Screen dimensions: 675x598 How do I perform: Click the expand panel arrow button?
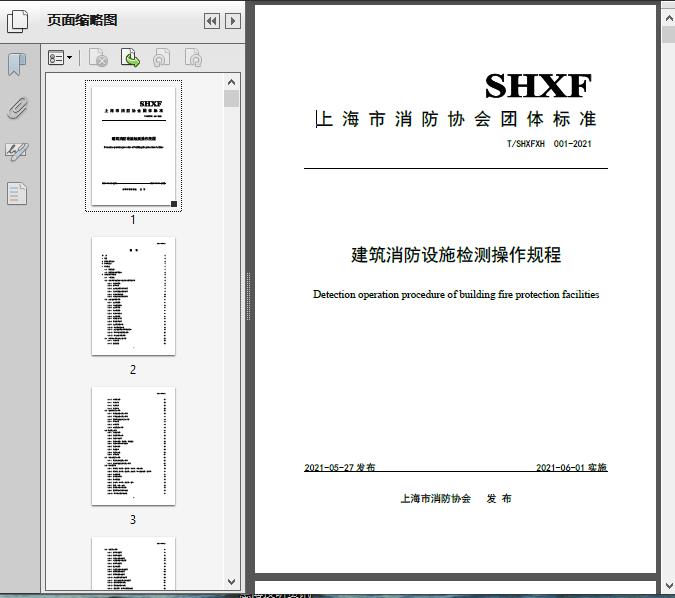[233, 21]
